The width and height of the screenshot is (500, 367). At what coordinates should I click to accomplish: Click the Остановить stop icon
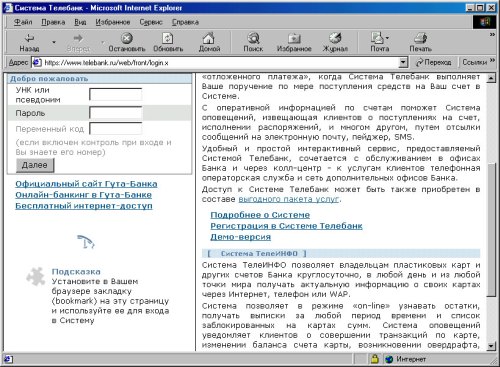[x=127, y=38]
